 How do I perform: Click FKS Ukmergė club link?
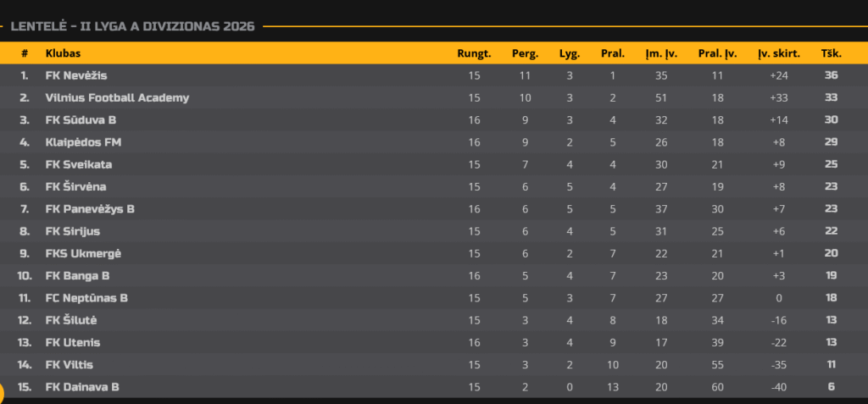83,253
